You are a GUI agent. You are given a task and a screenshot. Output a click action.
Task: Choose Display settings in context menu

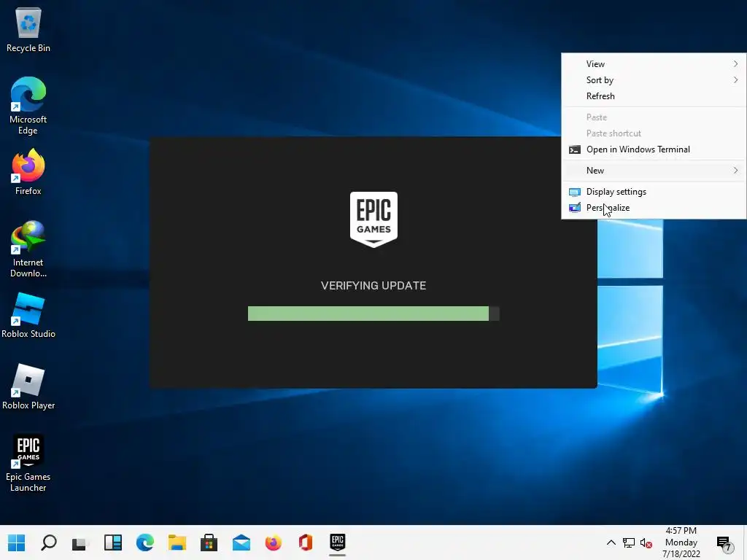pos(654,192)
